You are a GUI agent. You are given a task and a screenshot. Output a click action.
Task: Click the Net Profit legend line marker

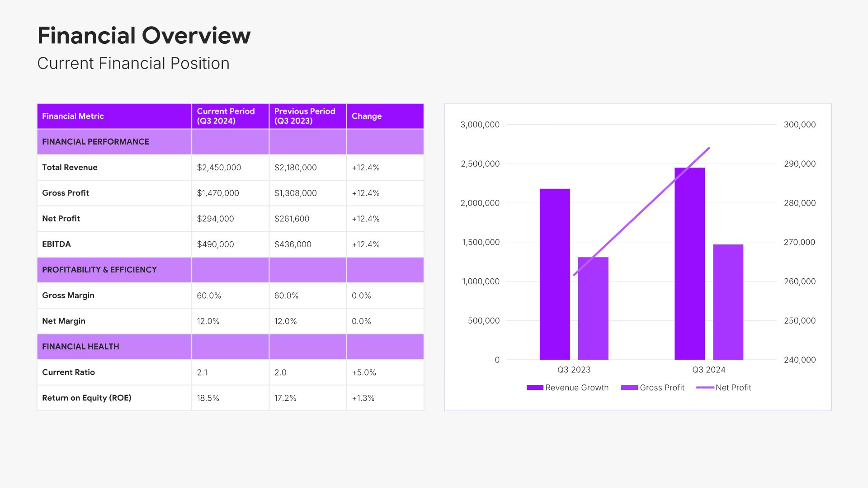tap(705, 388)
